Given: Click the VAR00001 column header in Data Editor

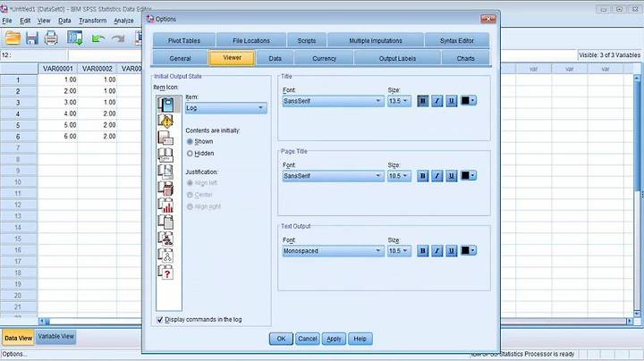Looking at the screenshot, I should (x=57, y=69).
